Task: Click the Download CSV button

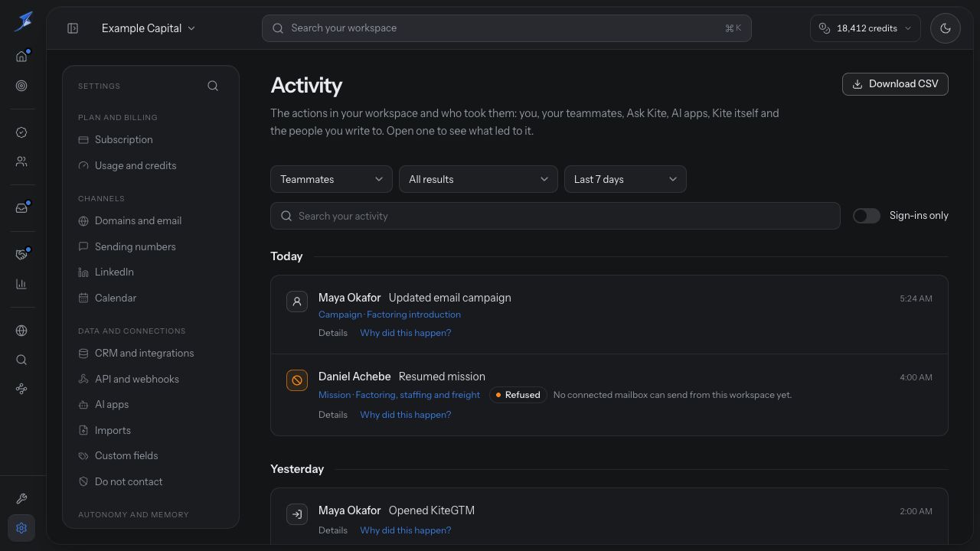Action: click(x=895, y=84)
